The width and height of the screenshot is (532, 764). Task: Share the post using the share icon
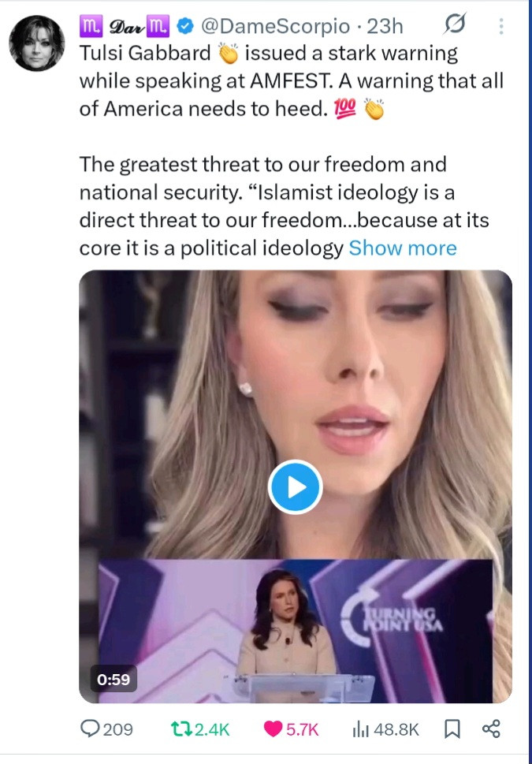point(490,729)
